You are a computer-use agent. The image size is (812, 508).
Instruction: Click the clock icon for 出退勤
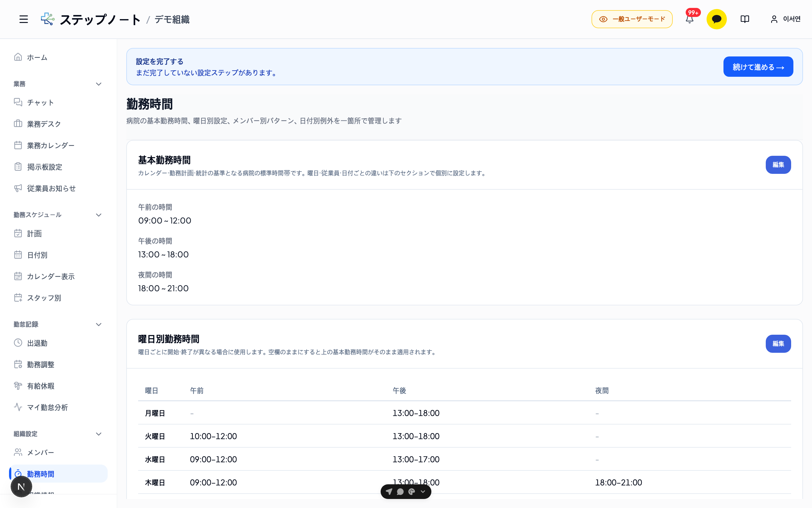tap(18, 343)
